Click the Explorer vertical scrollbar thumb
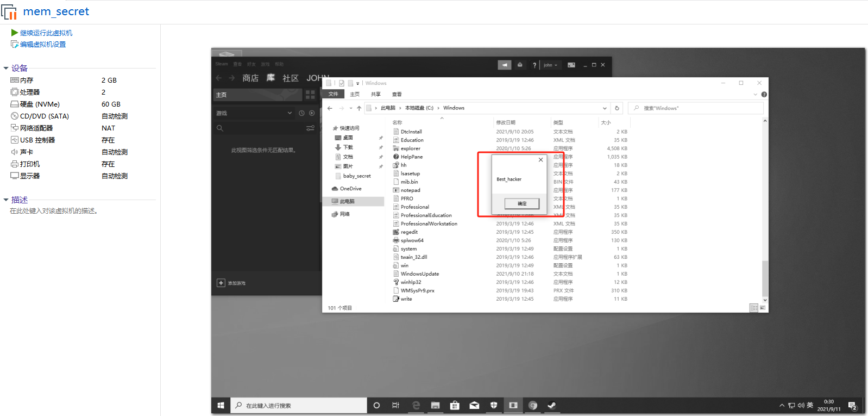This screenshot has height=416, width=868. [765, 278]
